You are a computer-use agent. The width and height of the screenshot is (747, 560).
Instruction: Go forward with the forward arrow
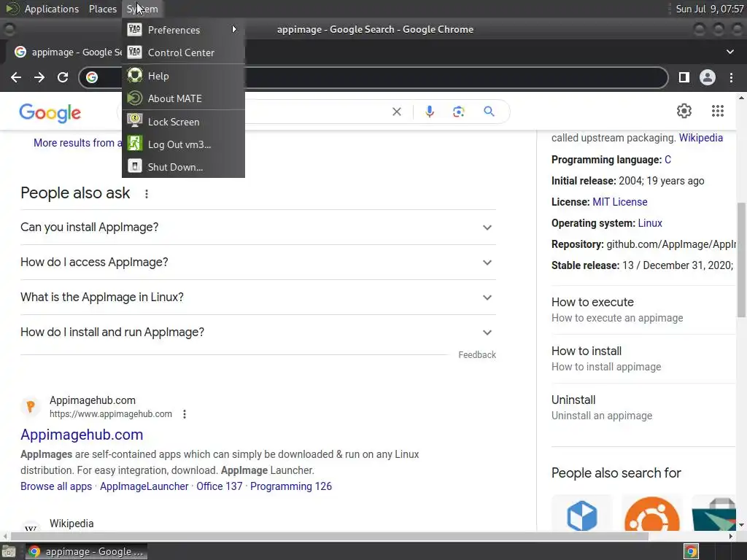39,77
